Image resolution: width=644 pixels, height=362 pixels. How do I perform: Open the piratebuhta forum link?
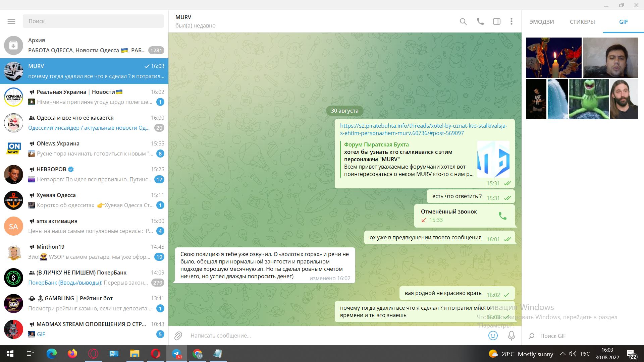click(424, 129)
